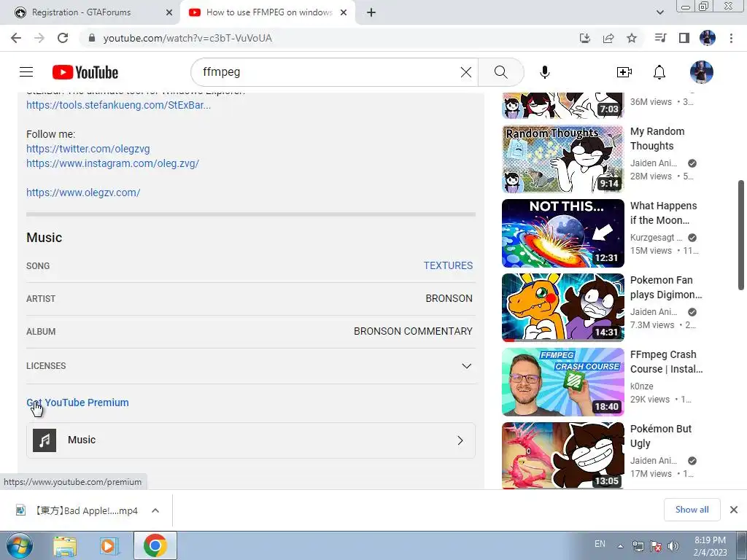Clear the ffmpeg search text
747x560 pixels.
click(466, 72)
